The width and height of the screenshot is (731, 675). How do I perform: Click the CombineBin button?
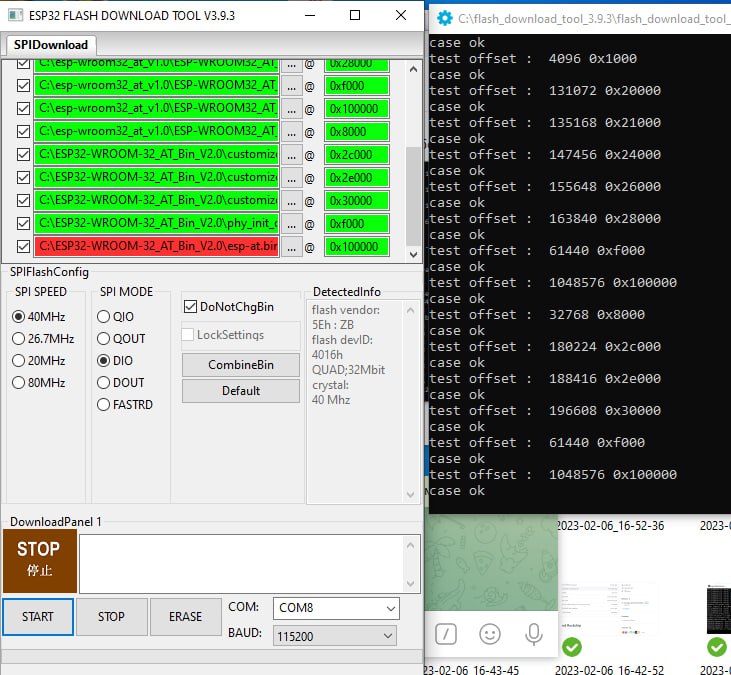click(x=241, y=365)
